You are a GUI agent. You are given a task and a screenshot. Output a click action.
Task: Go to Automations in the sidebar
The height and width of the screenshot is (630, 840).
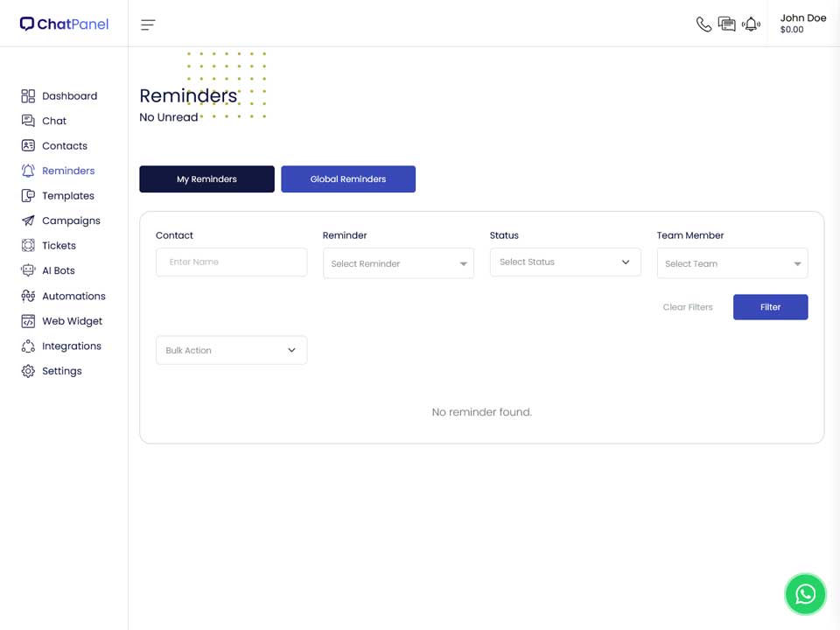tap(73, 296)
